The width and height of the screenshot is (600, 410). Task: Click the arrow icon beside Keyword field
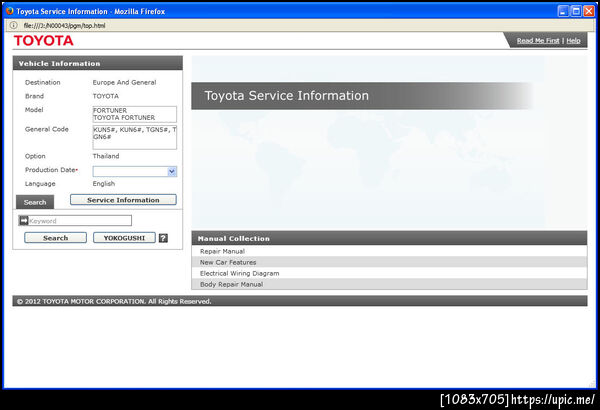click(24, 221)
